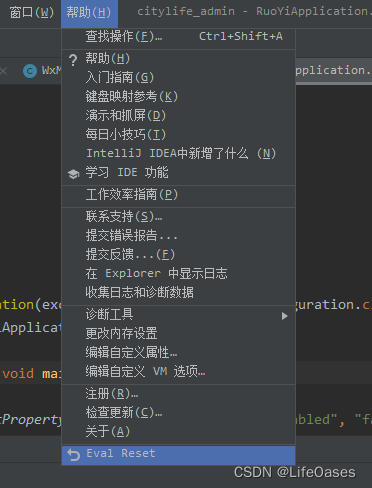The width and height of the screenshot is (372, 488).
Task: Click graduation cap learn IDE icon
Action: coord(74,174)
